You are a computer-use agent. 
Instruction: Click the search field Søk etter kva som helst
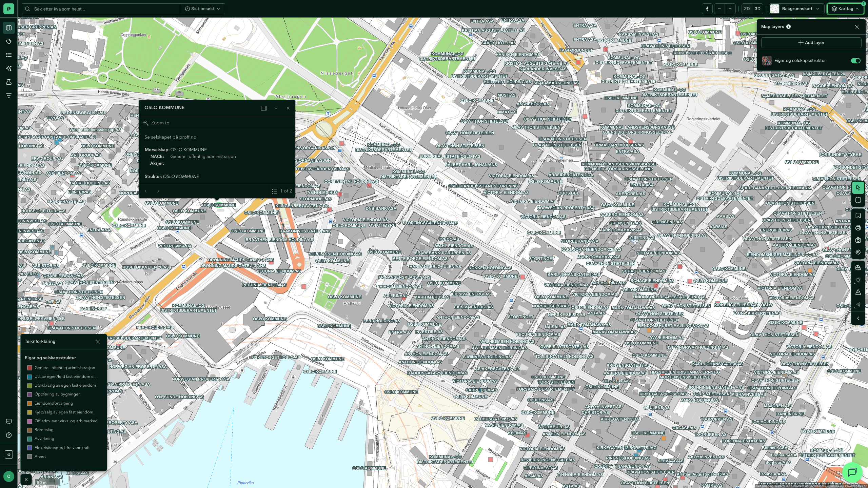pyautogui.click(x=102, y=9)
